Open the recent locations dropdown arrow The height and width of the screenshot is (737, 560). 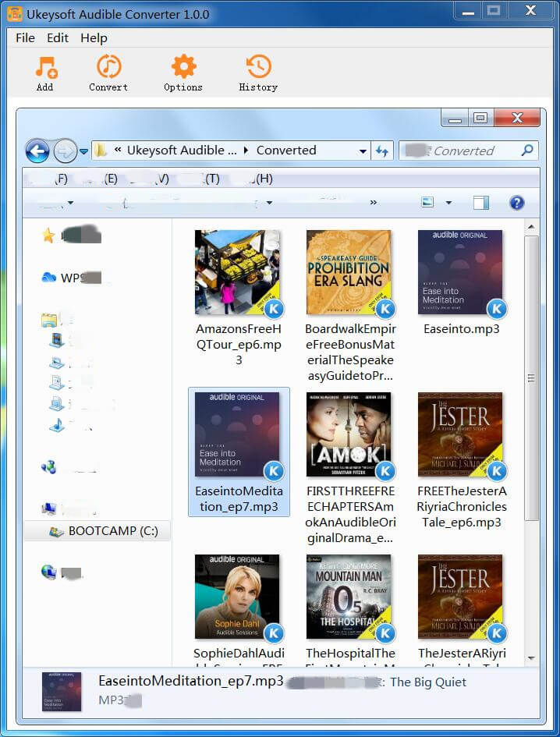(x=83, y=152)
